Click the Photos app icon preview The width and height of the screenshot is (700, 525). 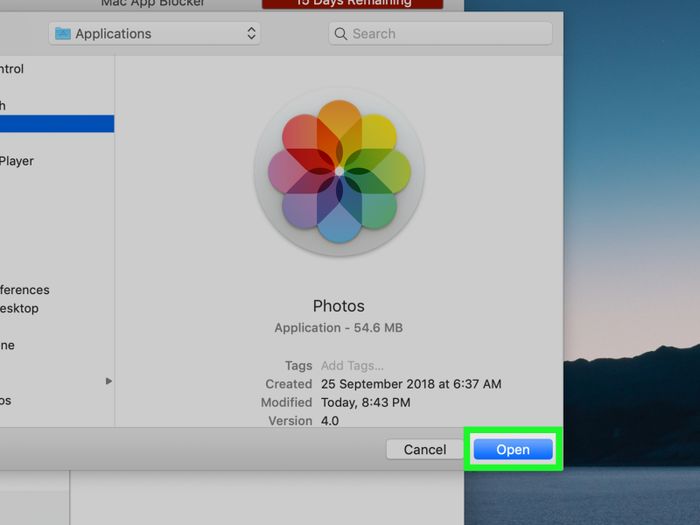point(339,172)
